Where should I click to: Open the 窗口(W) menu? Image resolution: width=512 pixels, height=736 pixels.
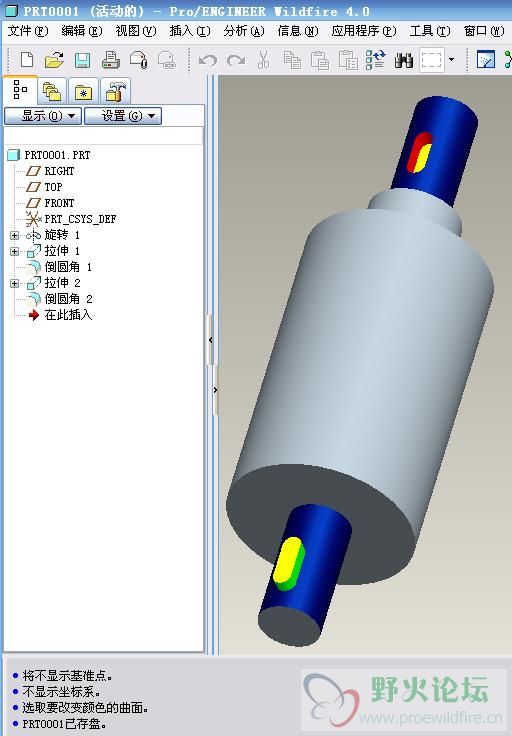[484, 31]
